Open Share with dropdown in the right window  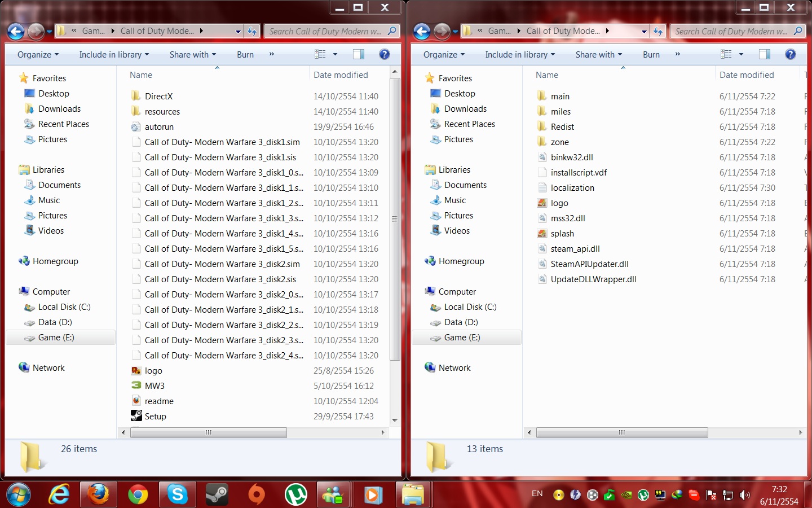(599, 55)
